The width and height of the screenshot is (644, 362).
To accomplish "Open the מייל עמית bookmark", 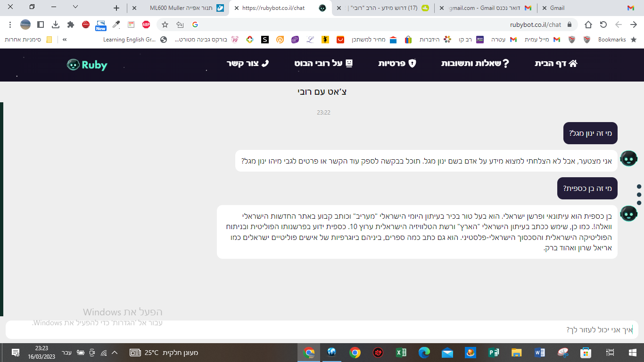I will tap(542, 40).
